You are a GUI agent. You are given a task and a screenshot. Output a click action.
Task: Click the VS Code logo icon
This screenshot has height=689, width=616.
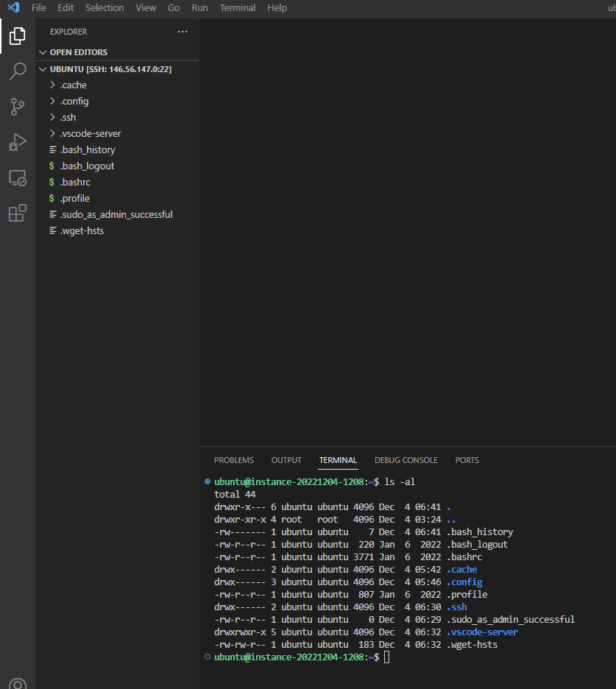(13, 8)
